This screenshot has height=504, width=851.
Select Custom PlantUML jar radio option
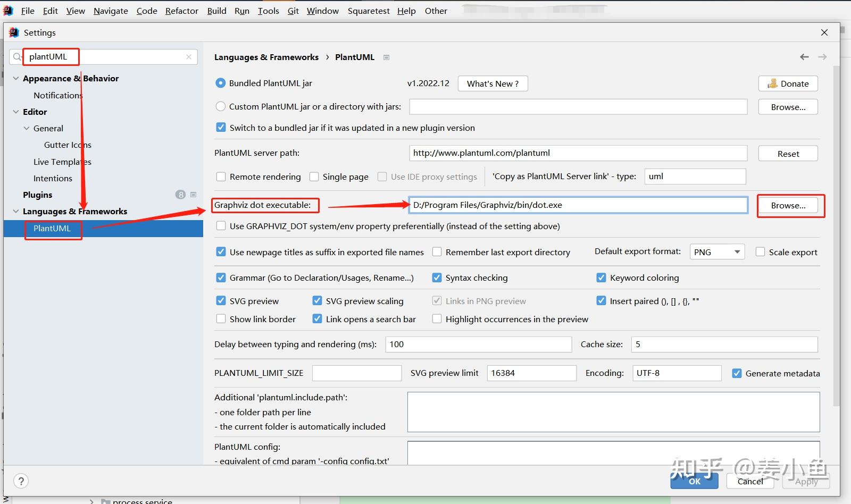tap(221, 106)
